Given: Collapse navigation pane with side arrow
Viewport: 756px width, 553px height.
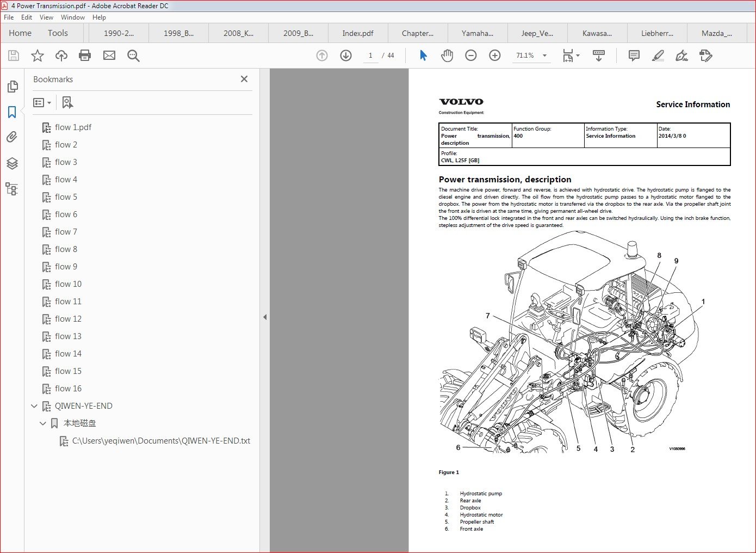Looking at the screenshot, I should click(265, 317).
